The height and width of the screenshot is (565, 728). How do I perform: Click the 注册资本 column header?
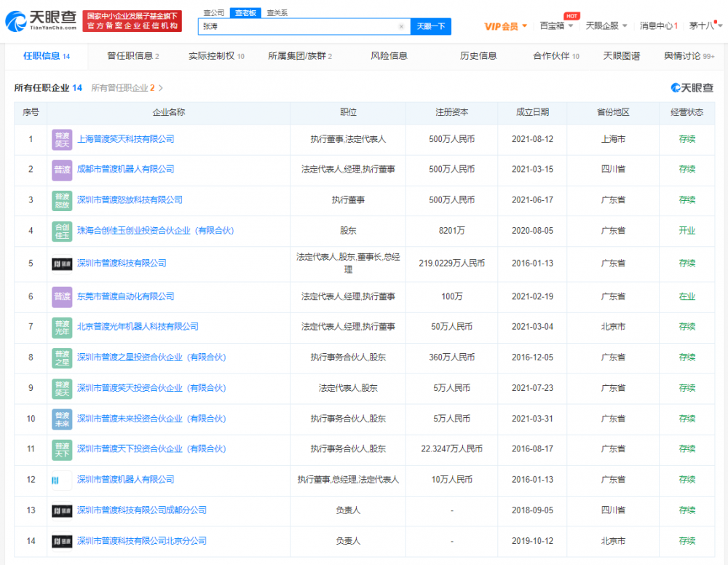click(452, 112)
